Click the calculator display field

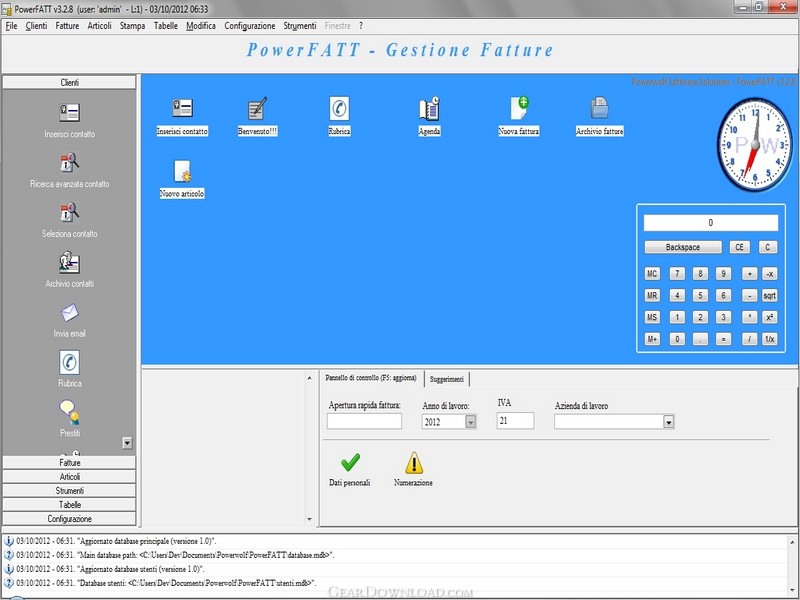click(711, 223)
